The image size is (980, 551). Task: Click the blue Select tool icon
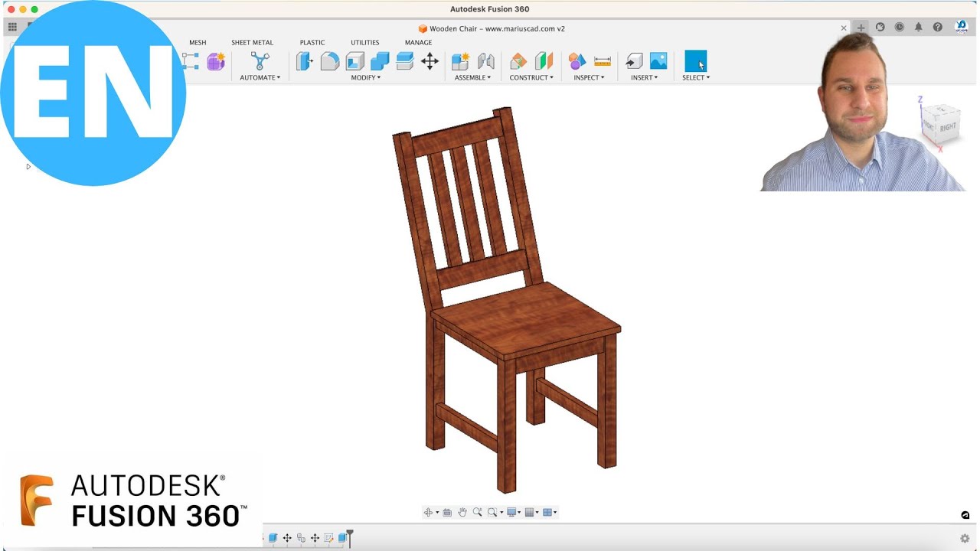(696, 61)
